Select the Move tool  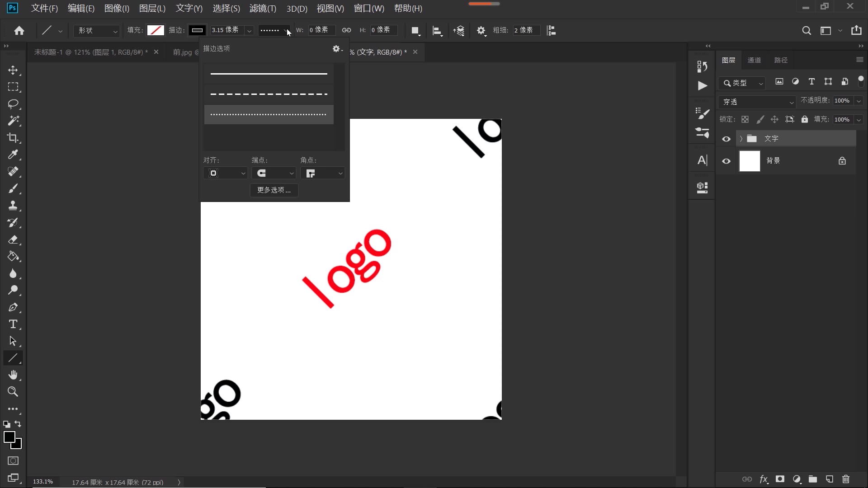(13, 70)
